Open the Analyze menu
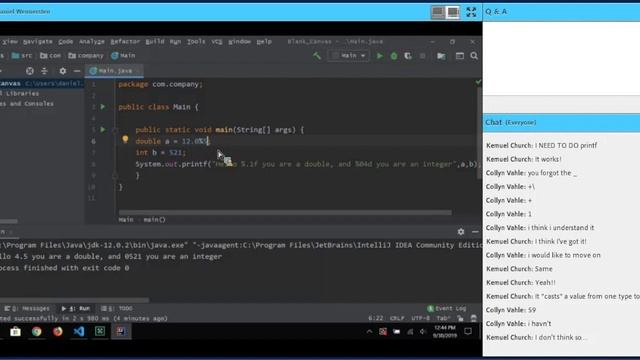The height and width of the screenshot is (360, 640). pyautogui.click(x=92, y=42)
